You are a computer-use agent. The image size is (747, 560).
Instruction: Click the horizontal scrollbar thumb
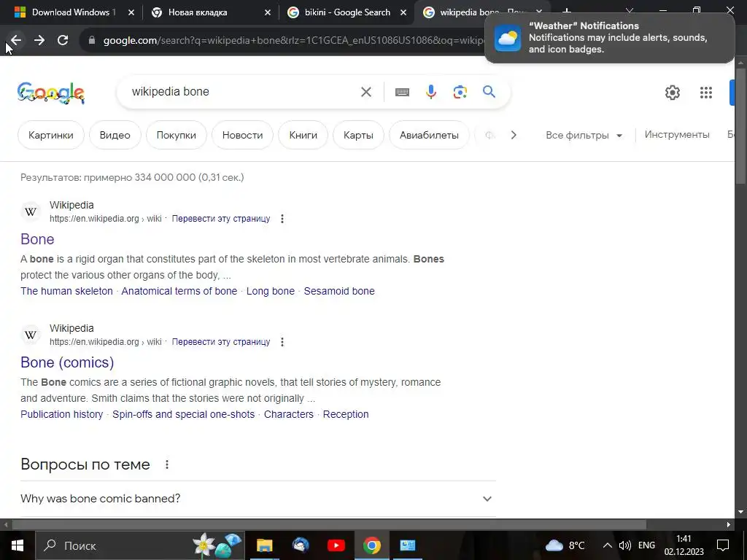click(x=329, y=525)
